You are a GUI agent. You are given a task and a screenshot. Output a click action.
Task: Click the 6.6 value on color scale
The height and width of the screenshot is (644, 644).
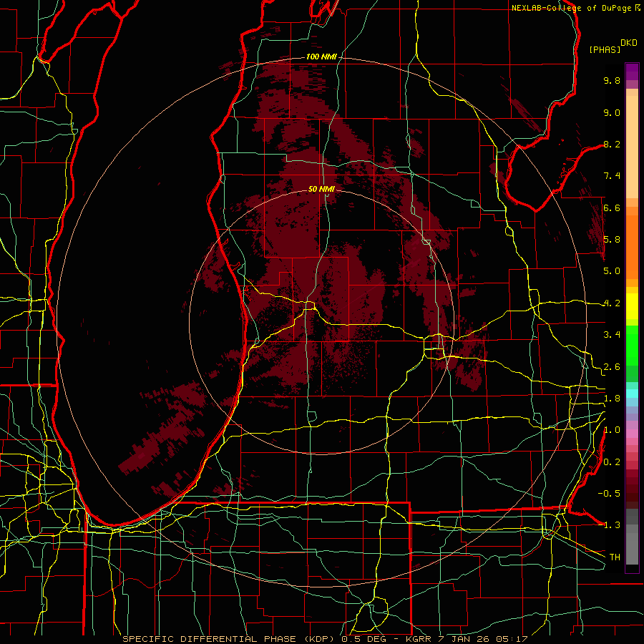612,208
